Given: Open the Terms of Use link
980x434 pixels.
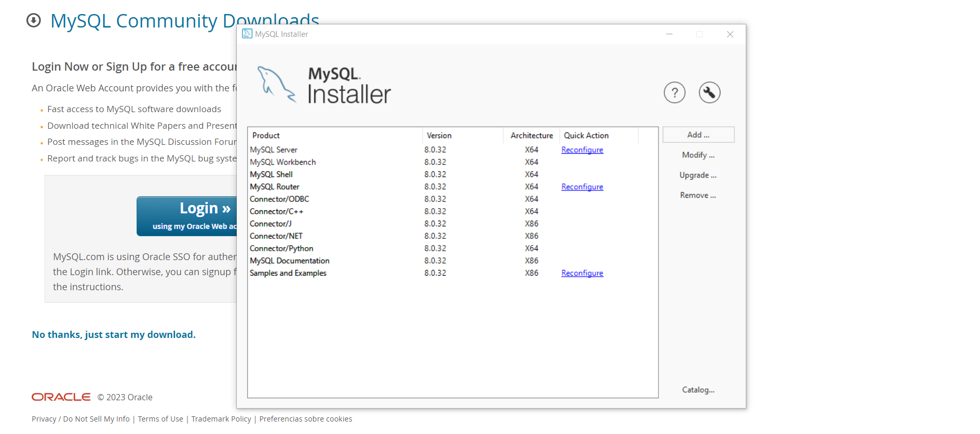Looking at the screenshot, I should point(160,419).
